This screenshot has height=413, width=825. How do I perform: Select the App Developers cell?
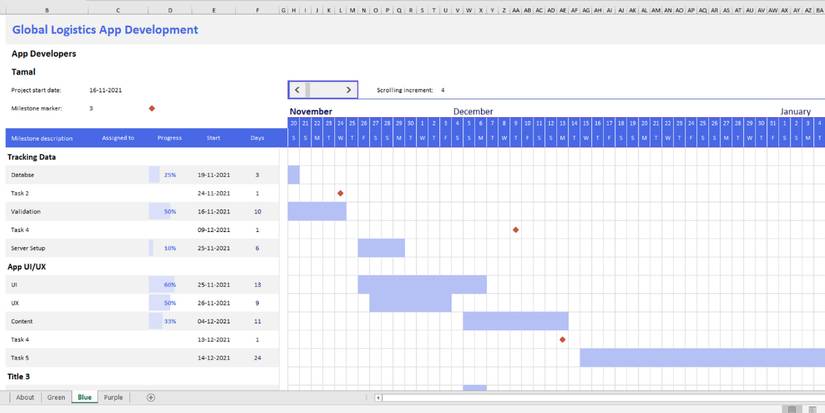[x=44, y=54]
